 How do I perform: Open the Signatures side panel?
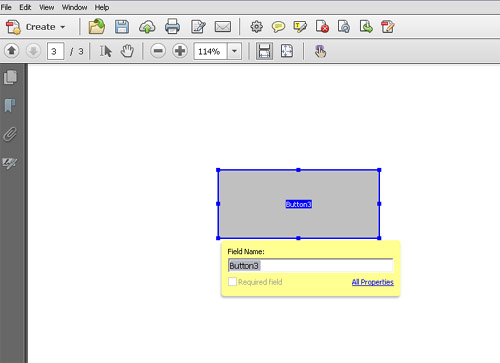coord(10,163)
